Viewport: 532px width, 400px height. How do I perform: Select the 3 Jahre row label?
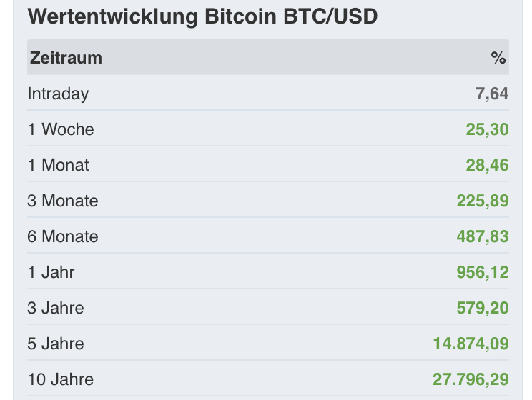(56, 308)
